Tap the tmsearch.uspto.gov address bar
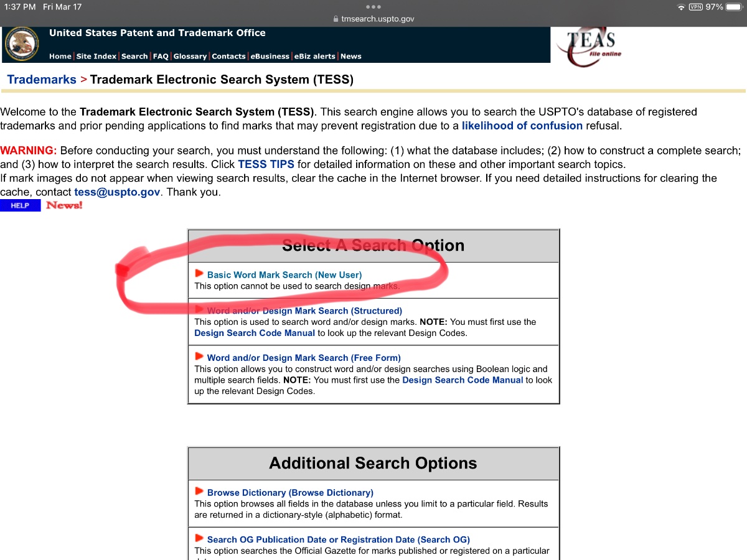This screenshot has width=747, height=560. [x=374, y=19]
